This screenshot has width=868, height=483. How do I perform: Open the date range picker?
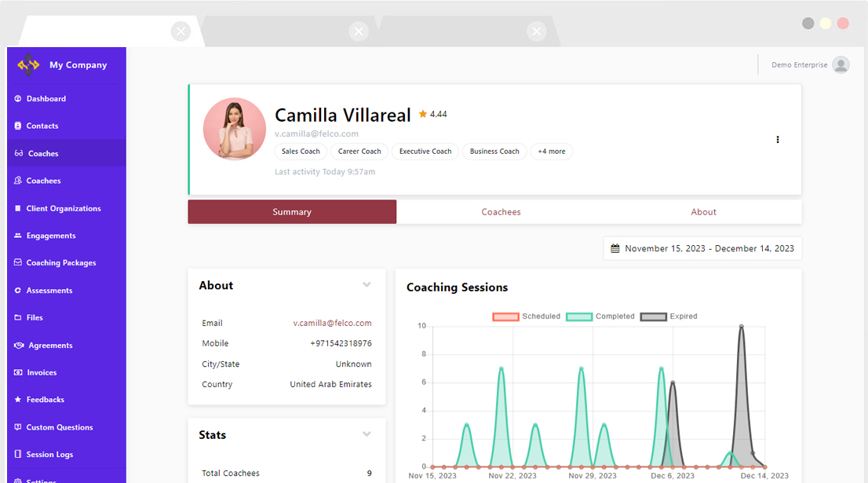pos(702,248)
